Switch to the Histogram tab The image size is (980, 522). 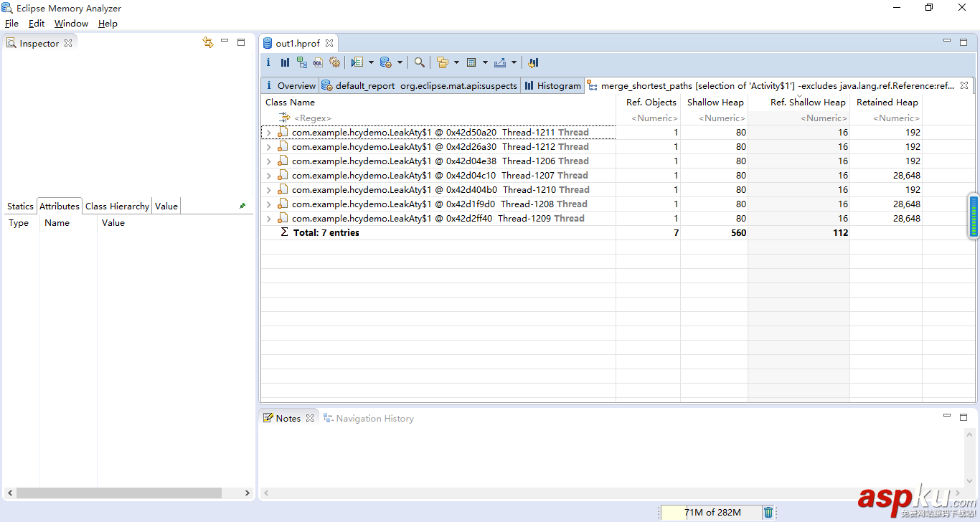(552, 85)
